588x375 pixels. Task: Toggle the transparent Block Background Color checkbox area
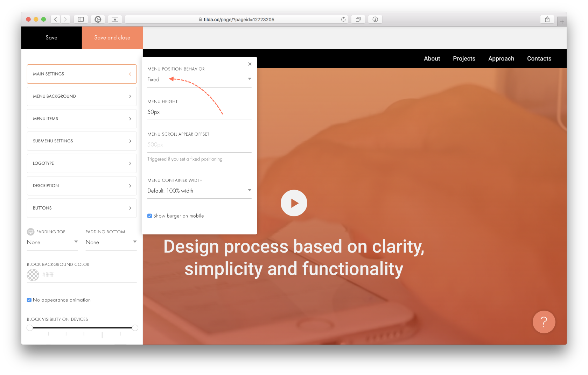[33, 275]
